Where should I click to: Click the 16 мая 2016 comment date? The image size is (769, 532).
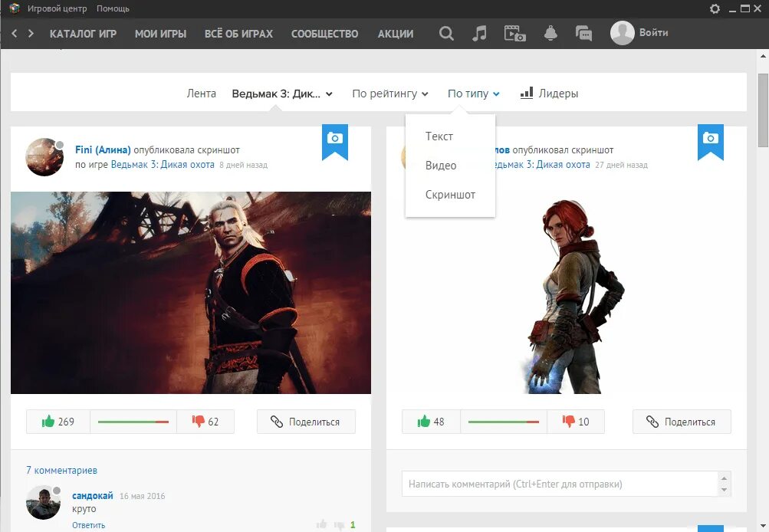pos(143,496)
